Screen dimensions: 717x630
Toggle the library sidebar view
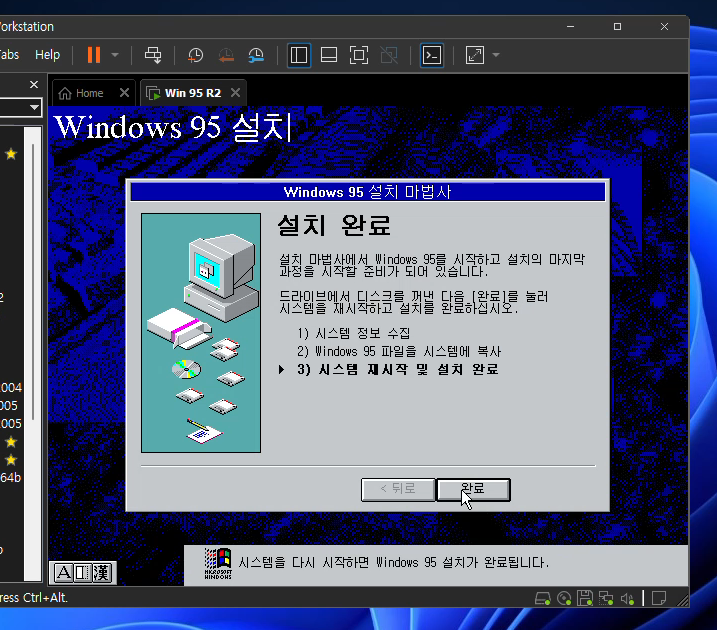299,55
